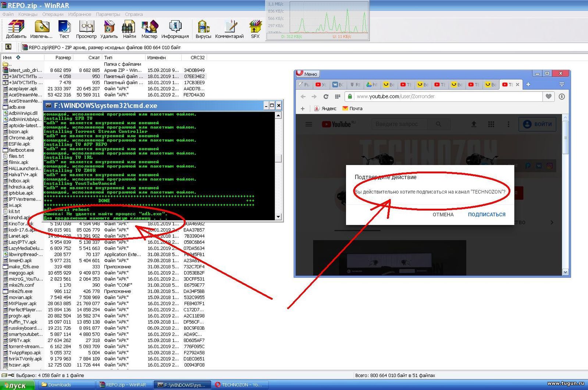Click the Информация toolbar icon
This screenshot has width=588, height=390.
coord(175,29)
